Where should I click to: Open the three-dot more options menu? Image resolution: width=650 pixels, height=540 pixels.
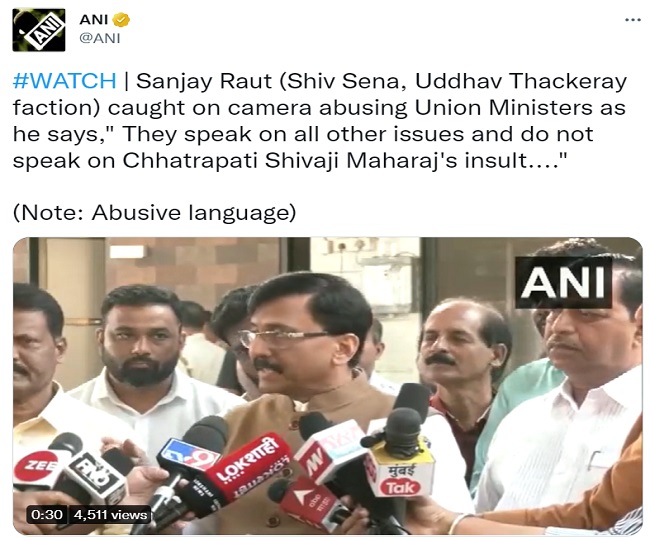coord(633,20)
